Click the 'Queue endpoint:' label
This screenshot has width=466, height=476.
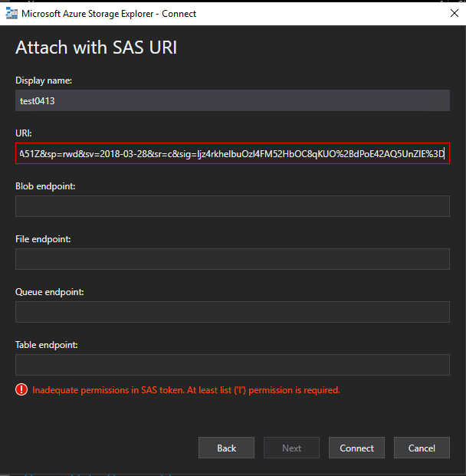[x=50, y=292]
